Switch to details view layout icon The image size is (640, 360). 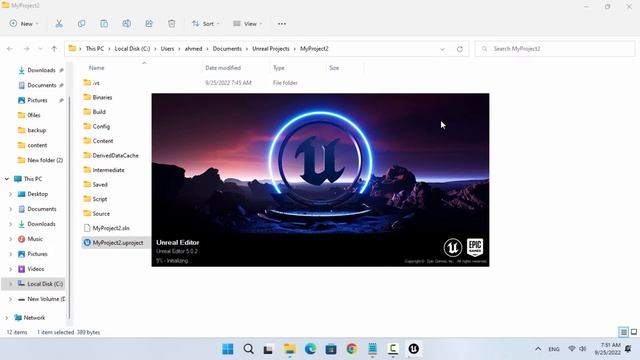point(624,332)
